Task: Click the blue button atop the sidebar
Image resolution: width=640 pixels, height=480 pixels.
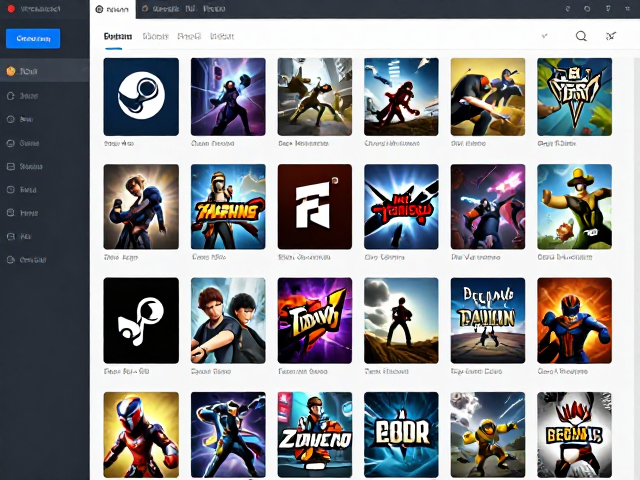Action: 33,38
